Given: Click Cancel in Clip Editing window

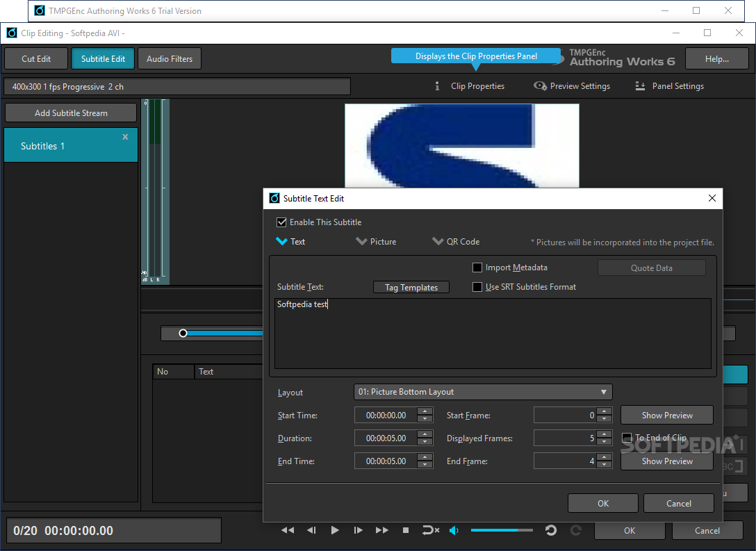Looking at the screenshot, I should point(707,530).
